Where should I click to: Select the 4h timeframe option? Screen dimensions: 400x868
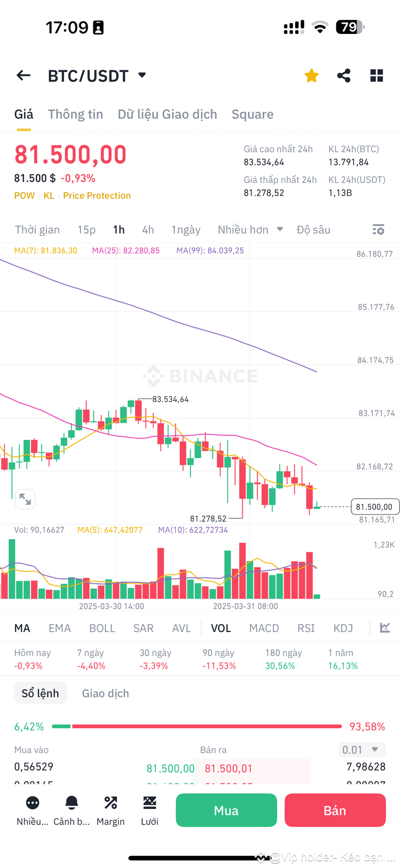[x=148, y=230]
